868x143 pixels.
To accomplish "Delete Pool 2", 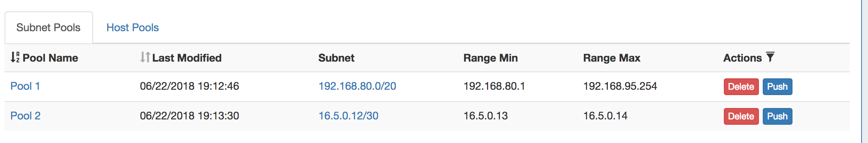I will point(741,116).
